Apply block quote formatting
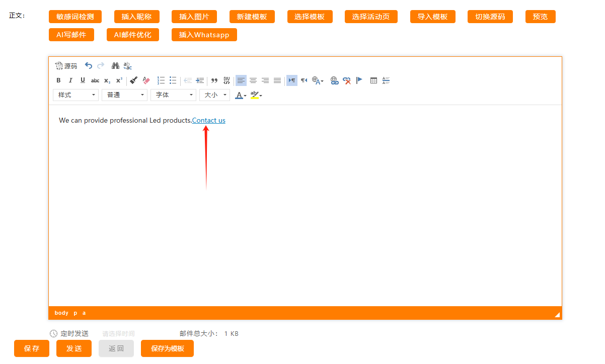 pos(214,80)
